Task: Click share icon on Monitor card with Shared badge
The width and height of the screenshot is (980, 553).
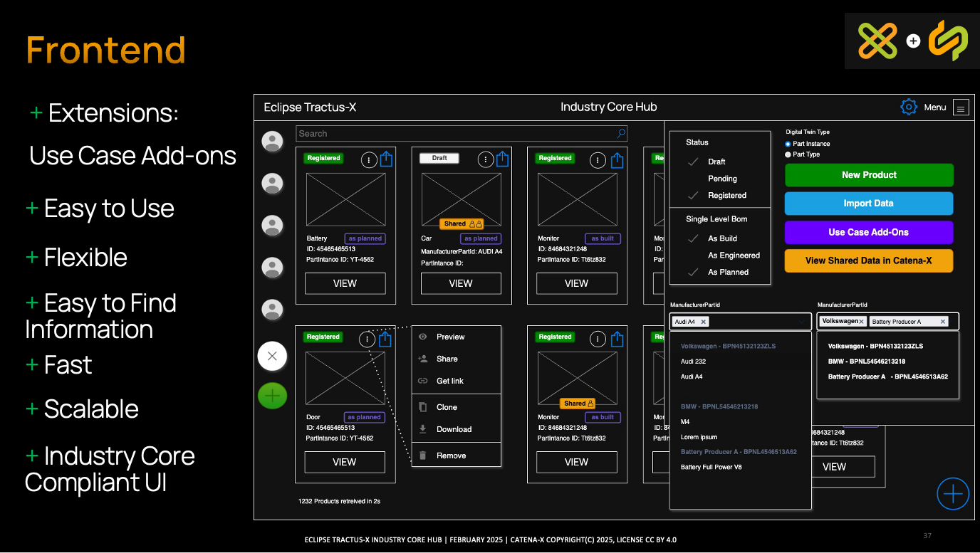Action: [617, 339]
